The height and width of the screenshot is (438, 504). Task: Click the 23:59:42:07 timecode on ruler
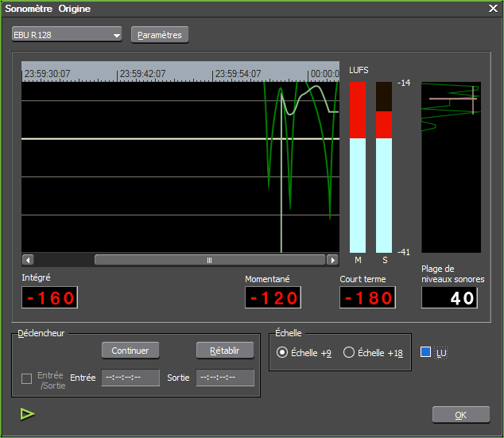[x=143, y=74]
